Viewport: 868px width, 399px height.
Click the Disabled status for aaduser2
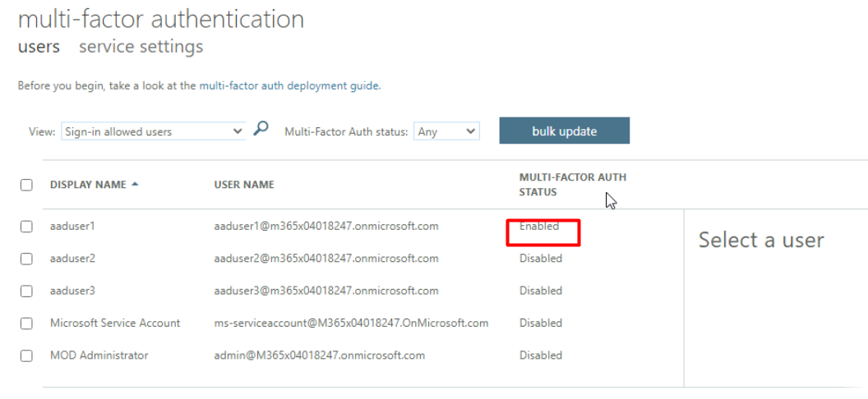pos(541,258)
